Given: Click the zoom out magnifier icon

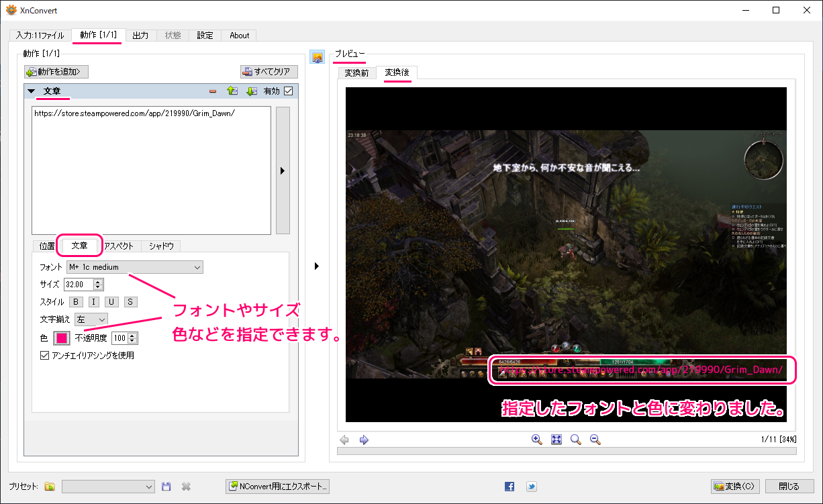Looking at the screenshot, I should click(x=595, y=440).
